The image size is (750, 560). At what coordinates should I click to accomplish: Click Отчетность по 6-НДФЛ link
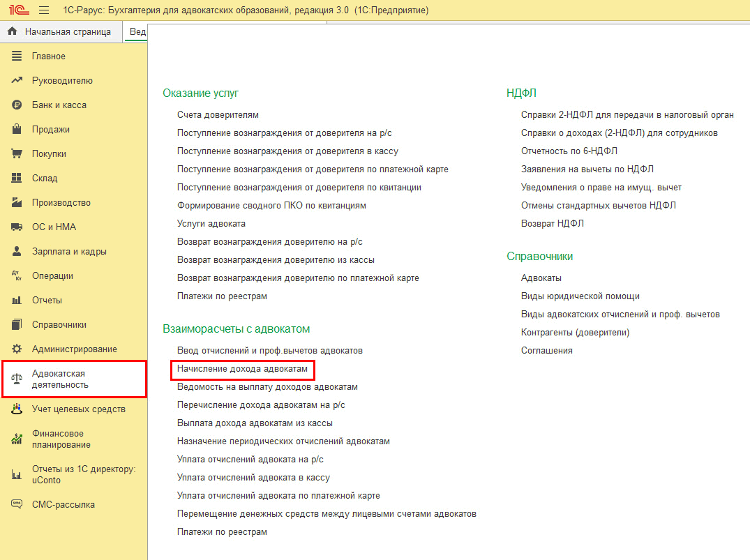[x=569, y=151]
